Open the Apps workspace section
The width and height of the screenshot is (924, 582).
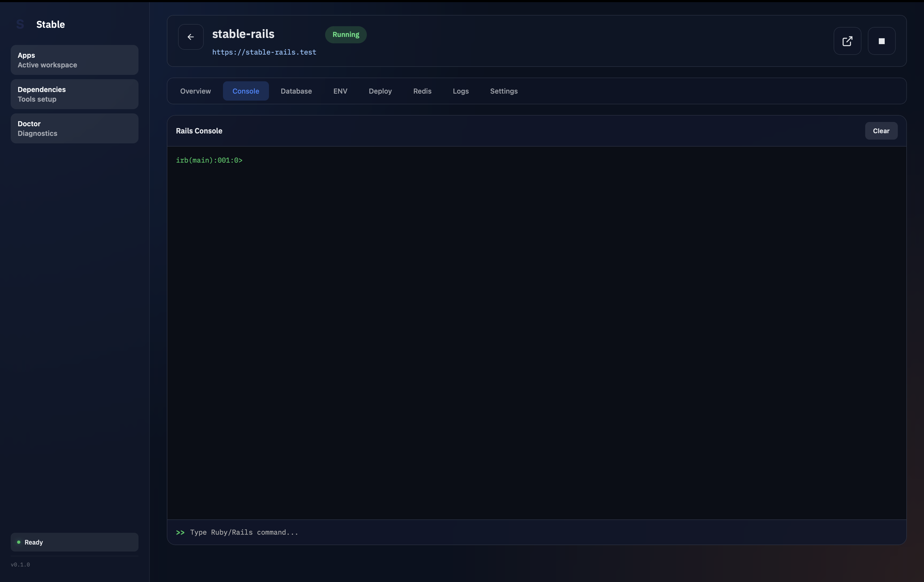(x=74, y=60)
